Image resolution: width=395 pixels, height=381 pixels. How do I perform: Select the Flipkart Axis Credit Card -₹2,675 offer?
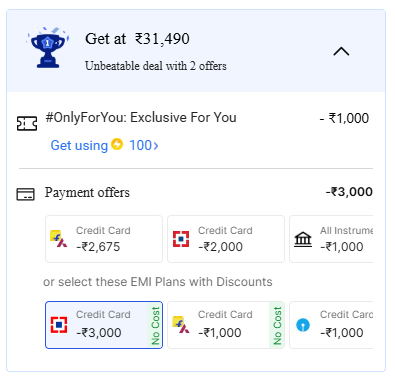click(x=104, y=239)
